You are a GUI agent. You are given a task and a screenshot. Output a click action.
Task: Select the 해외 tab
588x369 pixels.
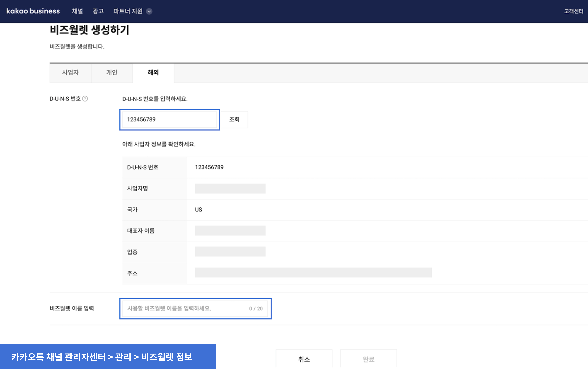(153, 72)
